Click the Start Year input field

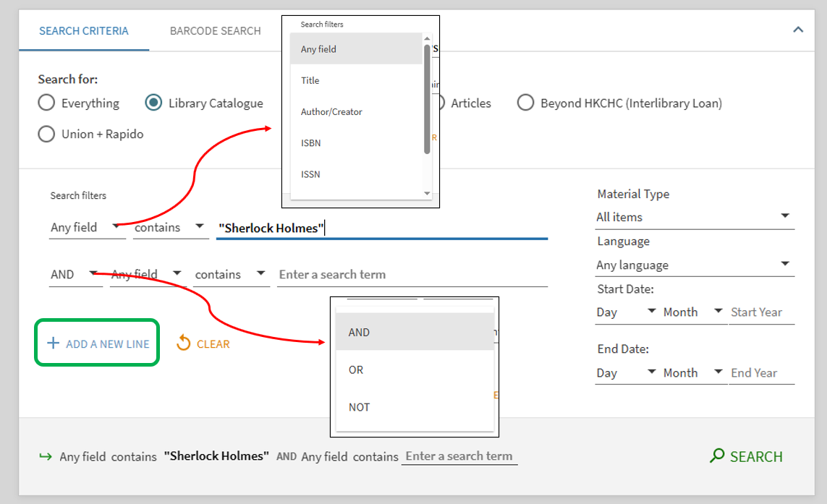[x=760, y=312]
